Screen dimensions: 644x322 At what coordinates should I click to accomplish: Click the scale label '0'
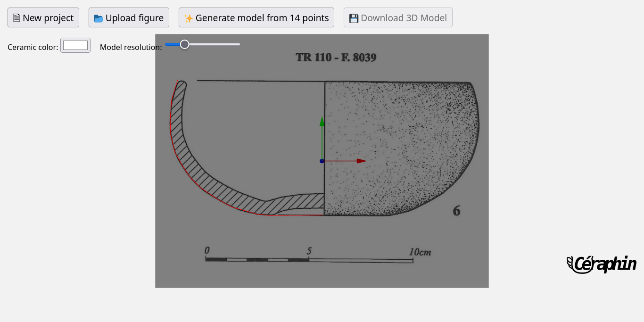pyautogui.click(x=207, y=250)
